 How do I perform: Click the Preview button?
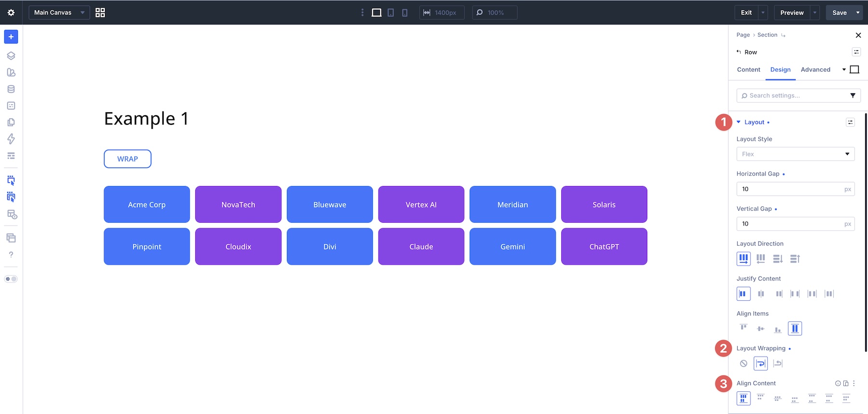click(x=792, y=13)
